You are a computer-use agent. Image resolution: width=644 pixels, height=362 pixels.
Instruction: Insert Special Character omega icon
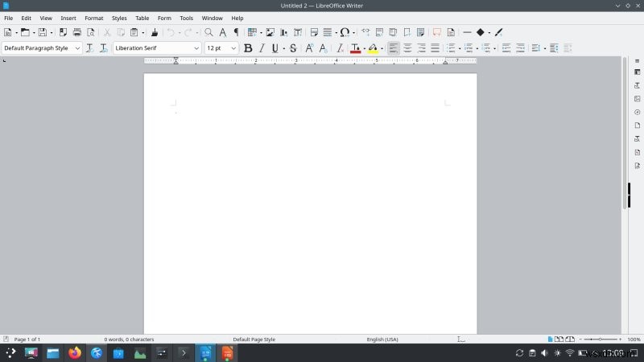coord(345,32)
